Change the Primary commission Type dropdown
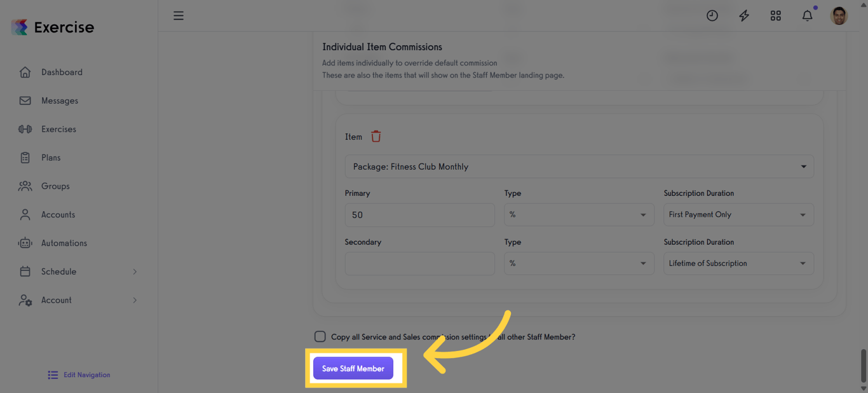The width and height of the screenshot is (868, 393). pos(579,214)
